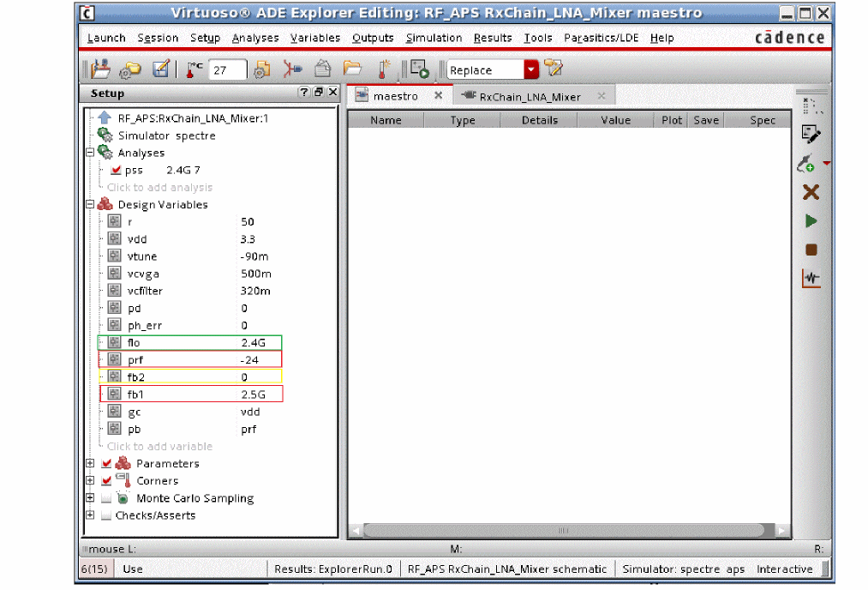The image size is (868, 590).
Task: Click the green Run Simulation play icon
Action: [x=811, y=221]
